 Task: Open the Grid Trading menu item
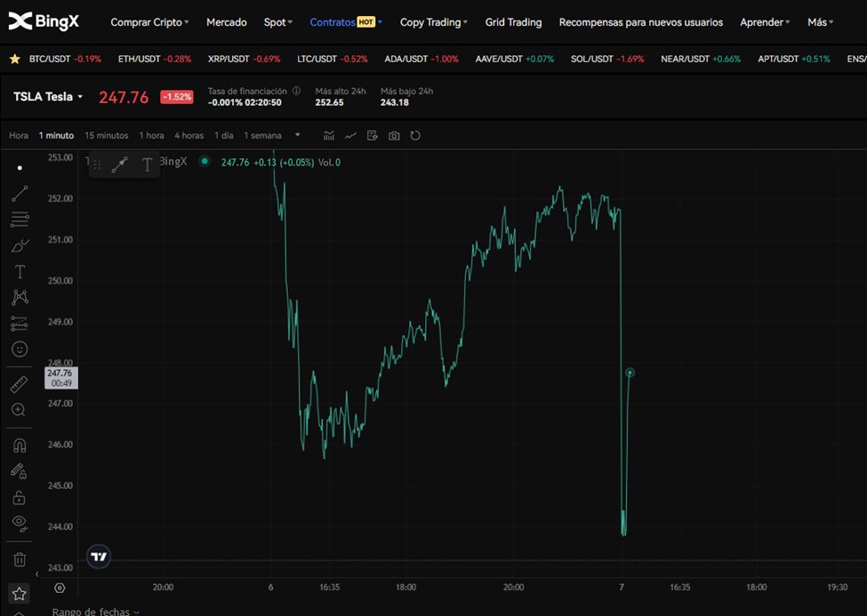pyautogui.click(x=513, y=22)
